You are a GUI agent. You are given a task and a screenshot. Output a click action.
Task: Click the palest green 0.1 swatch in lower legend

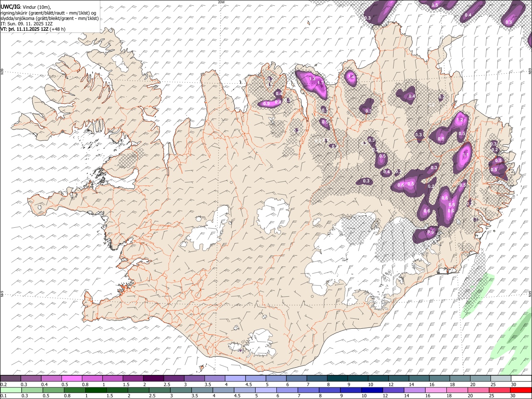click(11, 390)
